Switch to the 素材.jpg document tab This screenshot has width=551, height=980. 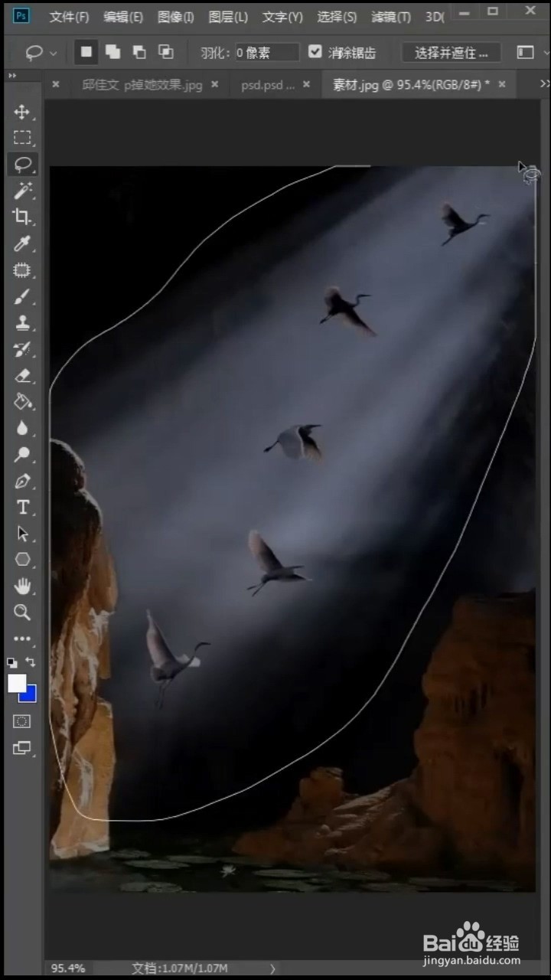pos(411,84)
